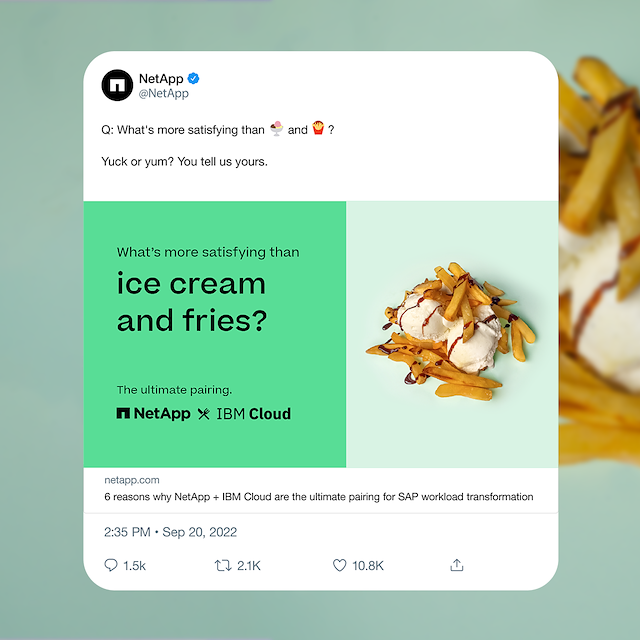Viewport: 640px width, 640px height.
Task: Click the blue verified badge
Action: click(x=193, y=78)
